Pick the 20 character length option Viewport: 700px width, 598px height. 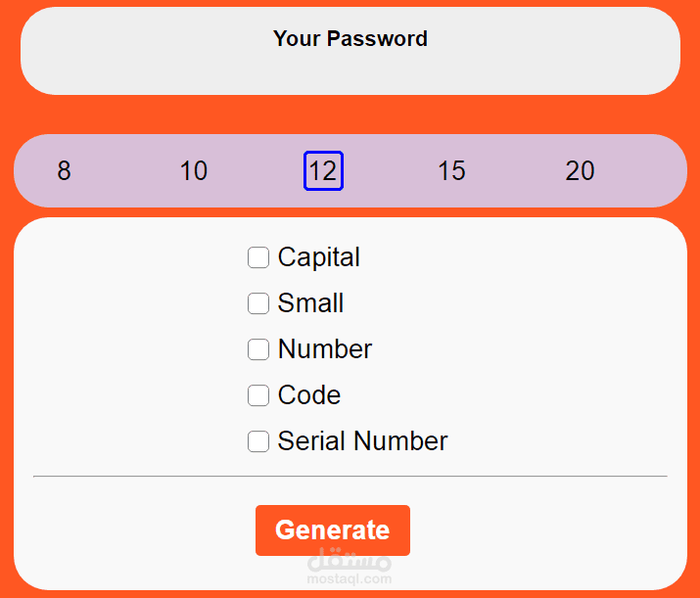[x=580, y=171]
